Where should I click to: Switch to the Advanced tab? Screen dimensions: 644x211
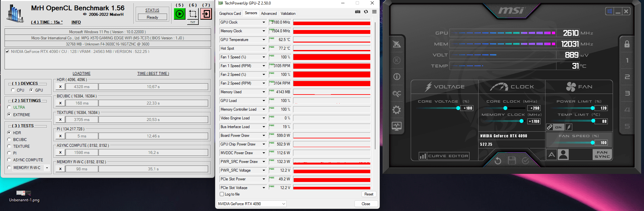pos(269,14)
